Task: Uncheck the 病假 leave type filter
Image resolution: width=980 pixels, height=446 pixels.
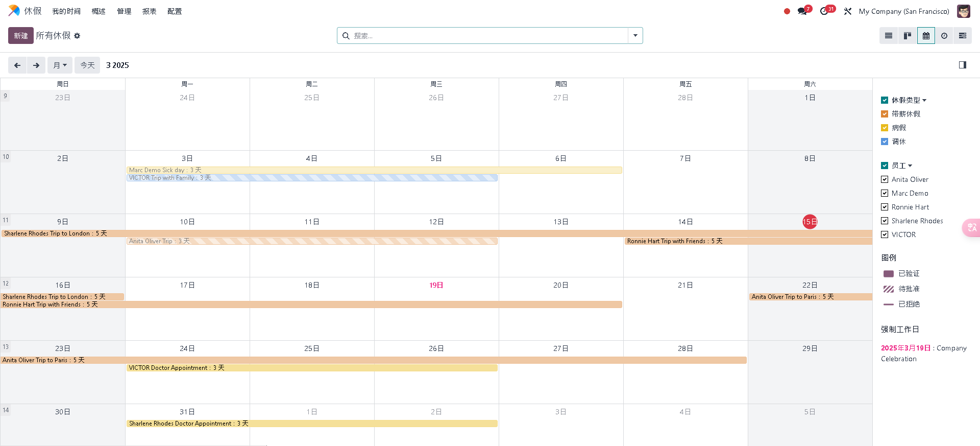Action: point(885,128)
